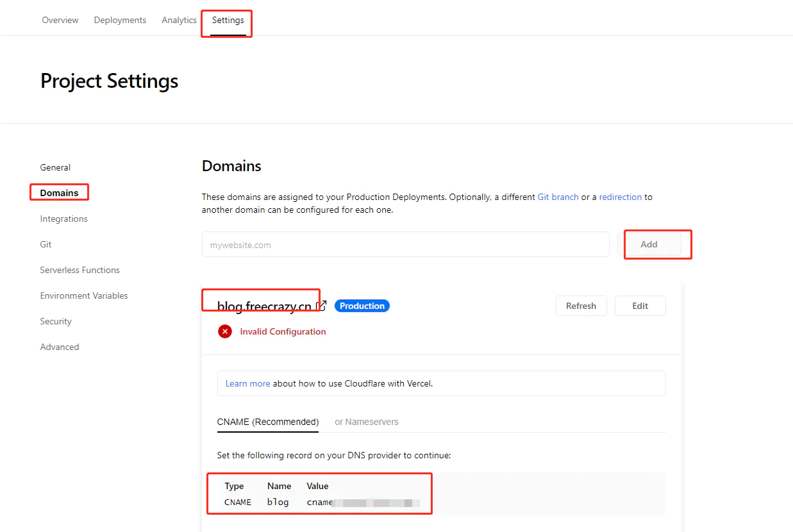Open Security settings in the sidebar

point(56,321)
